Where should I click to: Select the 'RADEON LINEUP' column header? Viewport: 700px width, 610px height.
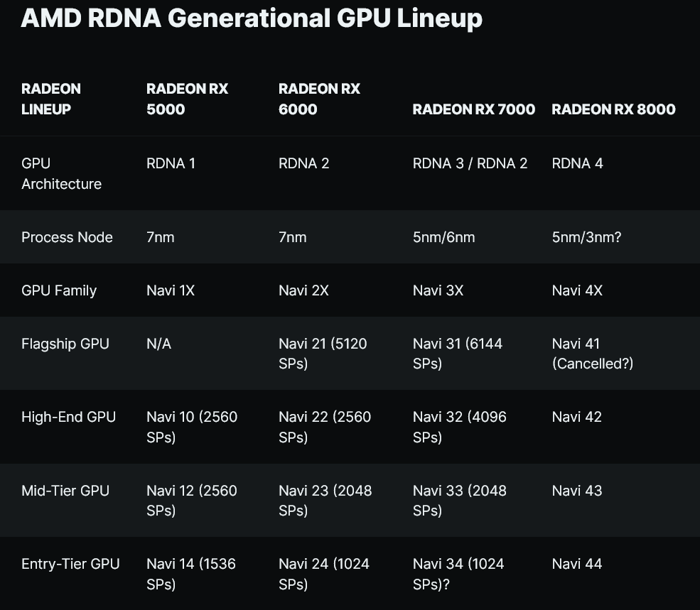click(x=51, y=99)
